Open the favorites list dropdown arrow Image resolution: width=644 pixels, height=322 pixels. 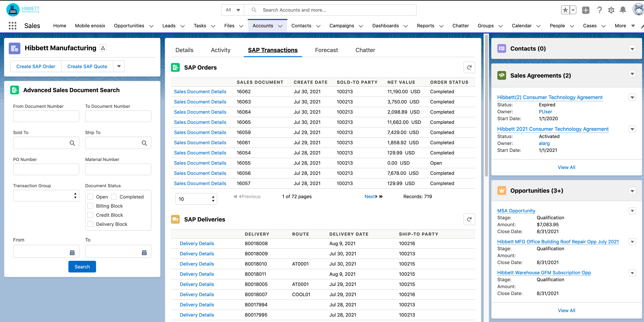click(573, 10)
